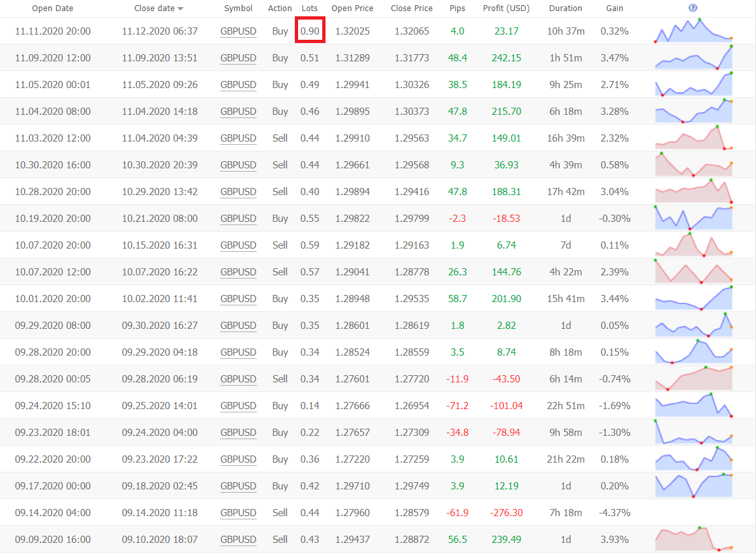Click the Action column header
Screen dimensions: 756x554
click(280, 8)
